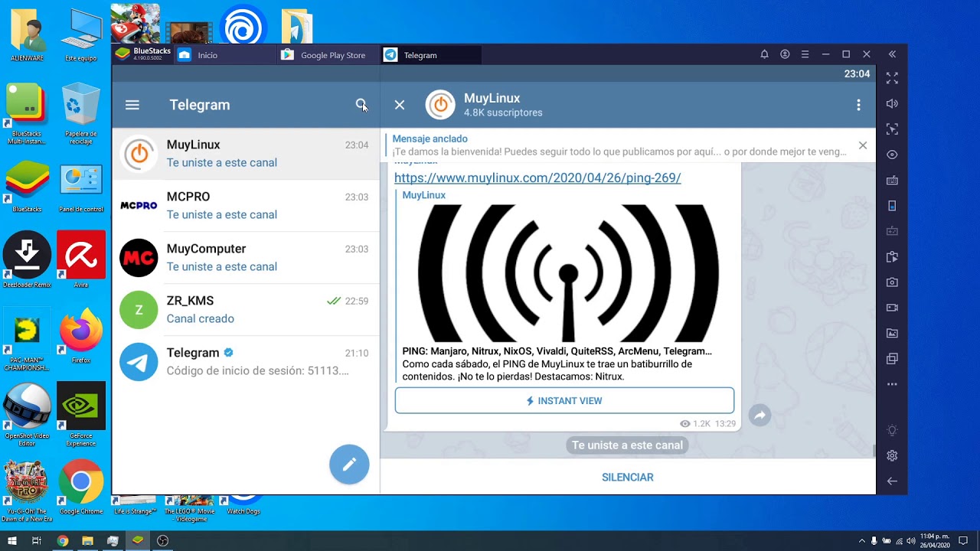Viewport: 980px width, 551px height.
Task: Open ALIENWARE desktop user folder
Action: coord(27,35)
